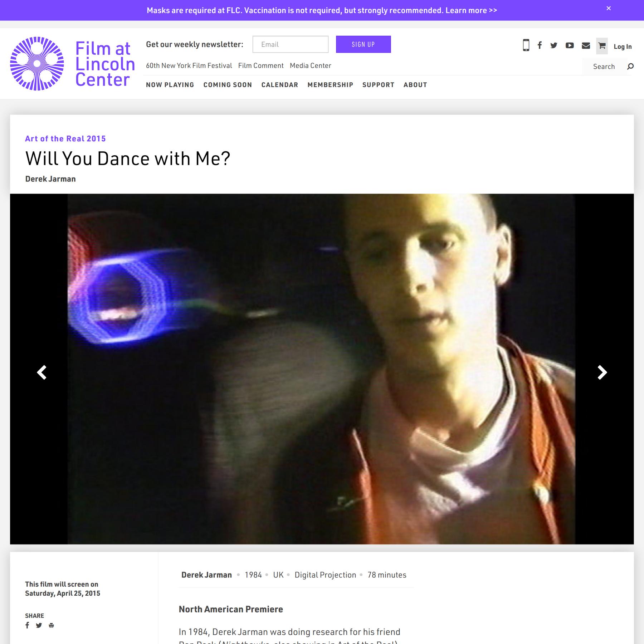Click the film still image
Screen dimensions: 644x644
coord(321,369)
